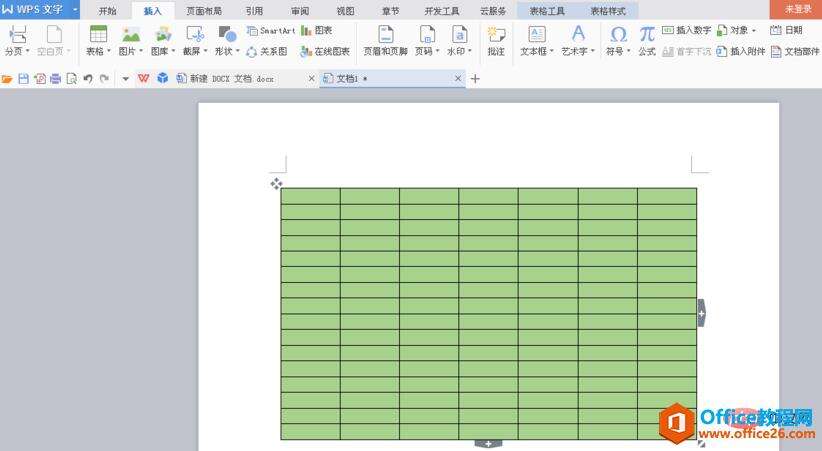
Task: Click the print preview icon
Action: click(x=71, y=79)
